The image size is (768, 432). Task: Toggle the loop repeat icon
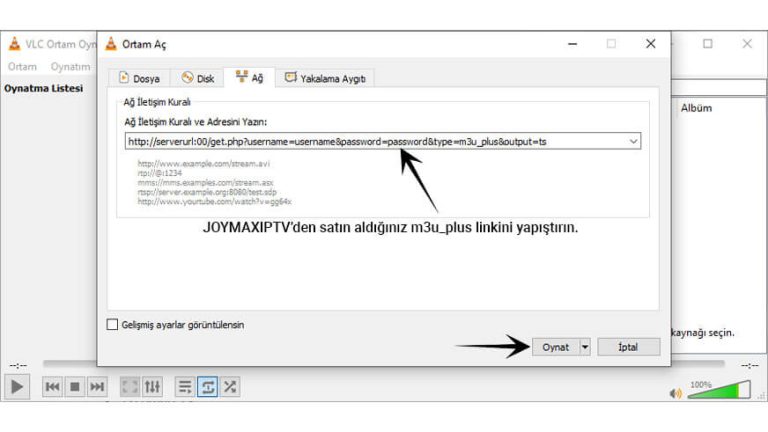(207, 387)
